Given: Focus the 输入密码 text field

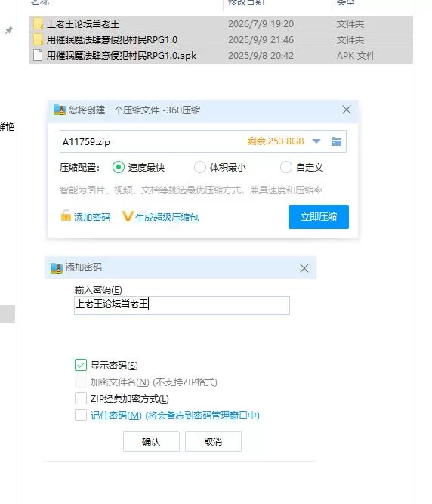Looking at the screenshot, I should pos(182,305).
